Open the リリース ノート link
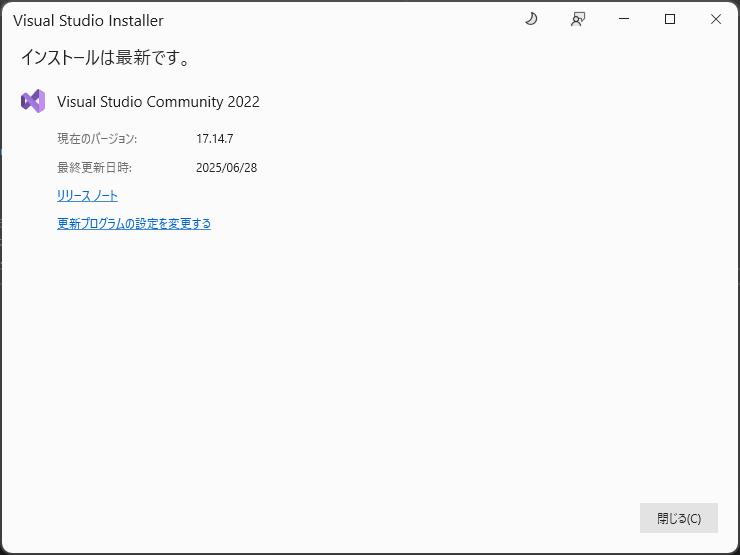Screen dimensions: 740x555 (87, 196)
